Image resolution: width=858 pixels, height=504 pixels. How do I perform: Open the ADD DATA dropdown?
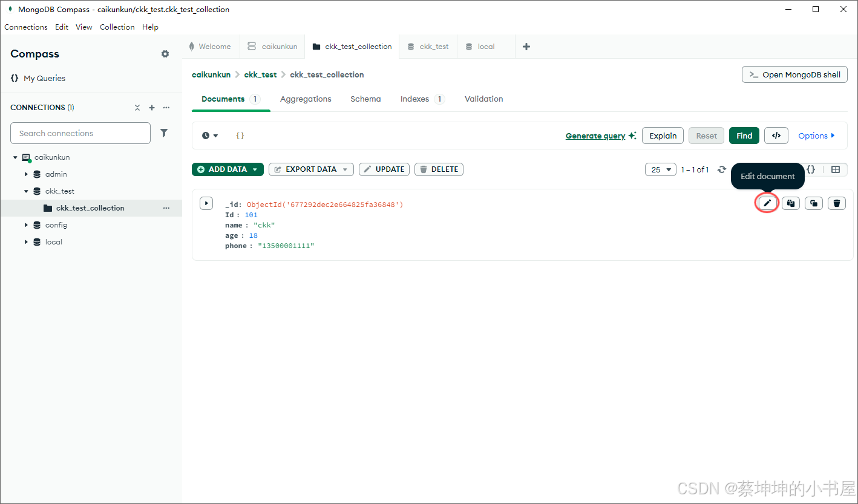tap(228, 169)
